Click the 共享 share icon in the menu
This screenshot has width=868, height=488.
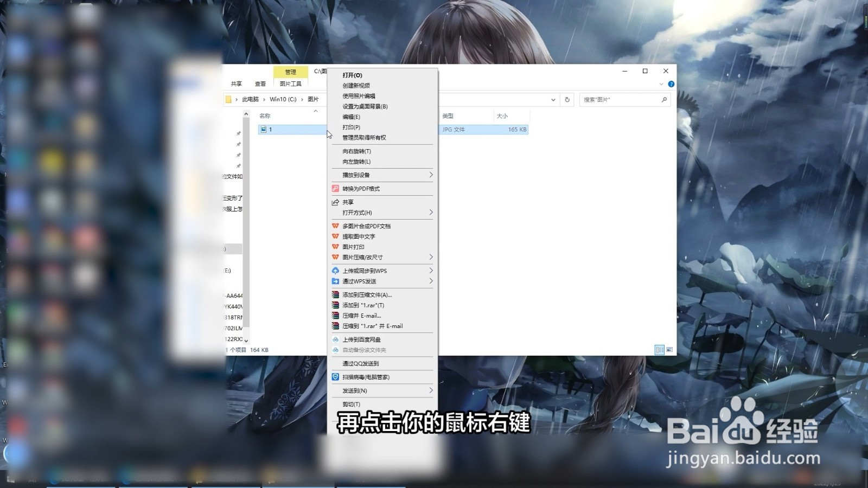tap(335, 202)
